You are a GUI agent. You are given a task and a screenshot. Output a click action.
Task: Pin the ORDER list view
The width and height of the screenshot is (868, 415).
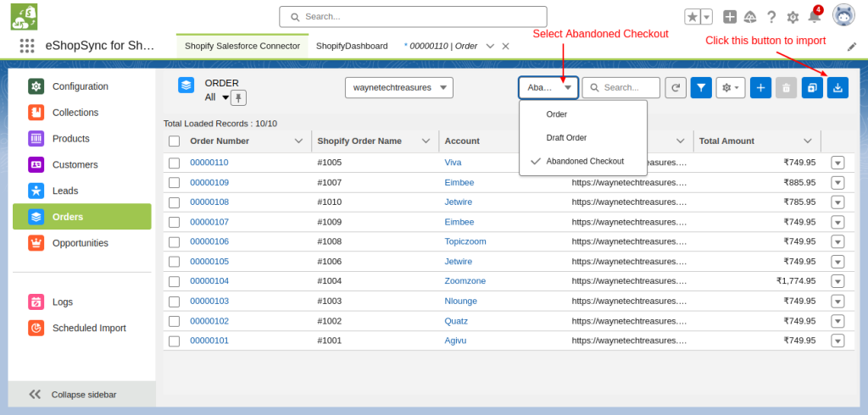[x=238, y=98]
